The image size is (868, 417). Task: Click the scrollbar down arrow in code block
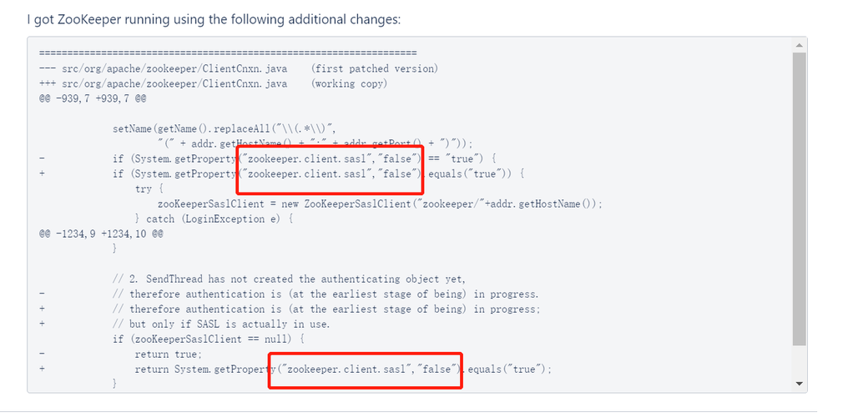pos(799,384)
